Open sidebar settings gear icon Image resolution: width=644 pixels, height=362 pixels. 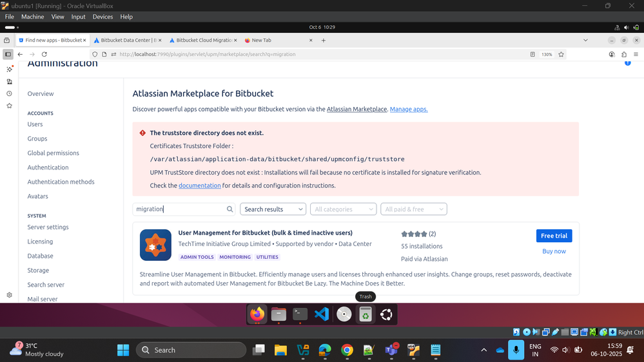10,295
